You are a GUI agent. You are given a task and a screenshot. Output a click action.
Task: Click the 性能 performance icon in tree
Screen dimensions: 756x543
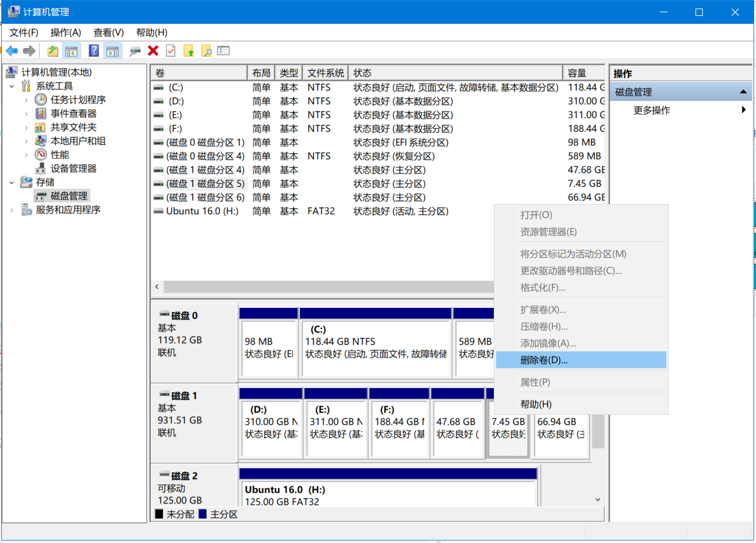pos(41,155)
